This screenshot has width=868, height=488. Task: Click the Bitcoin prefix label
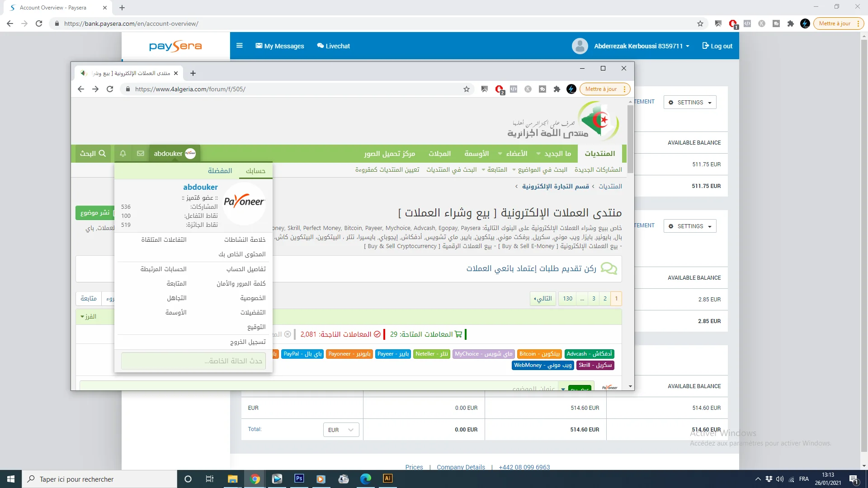tap(539, 354)
